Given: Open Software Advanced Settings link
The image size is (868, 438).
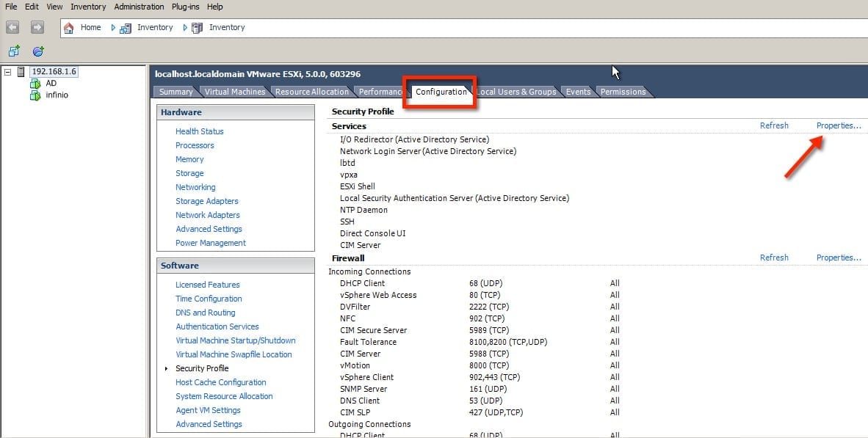Looking at the screenshot, I should (x=209, y=424).
